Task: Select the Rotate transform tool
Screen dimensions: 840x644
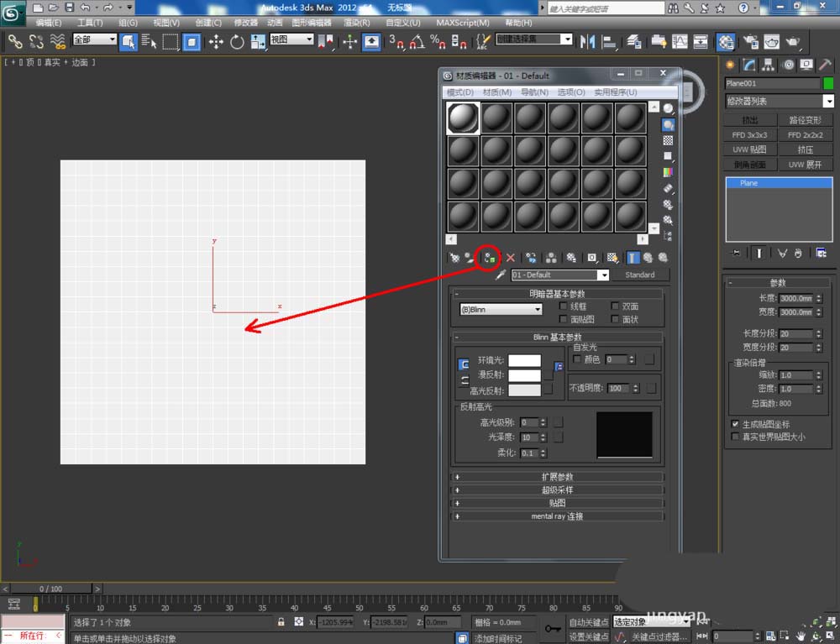Action: tap(237, 42)
